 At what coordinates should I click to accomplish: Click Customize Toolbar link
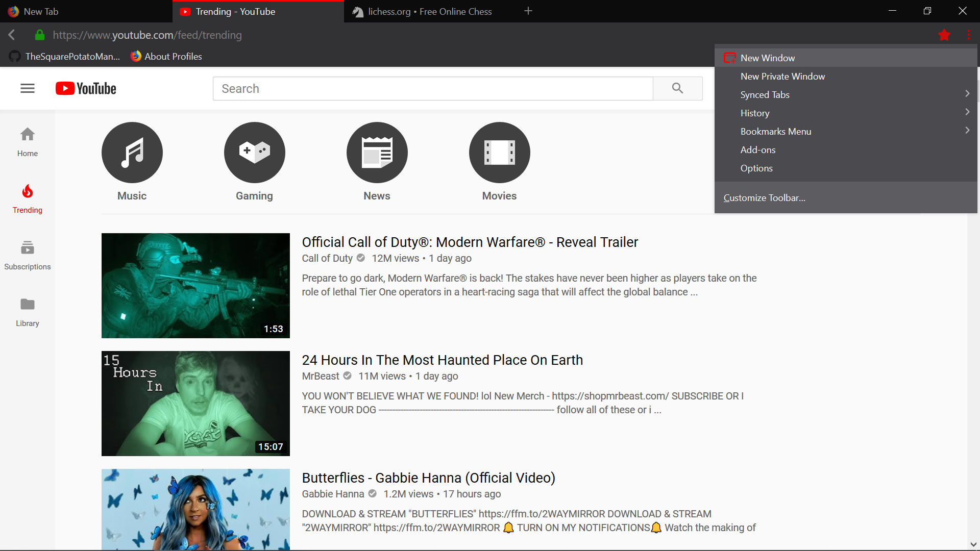click(x=764, y=197)
